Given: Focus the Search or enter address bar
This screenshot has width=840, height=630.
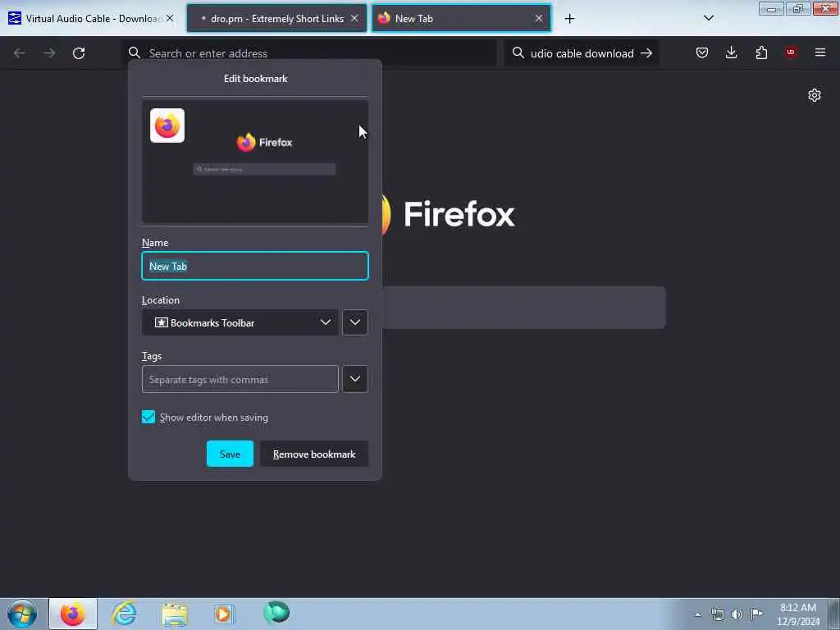Looking at the screenshot, I should tap(308, 53).
